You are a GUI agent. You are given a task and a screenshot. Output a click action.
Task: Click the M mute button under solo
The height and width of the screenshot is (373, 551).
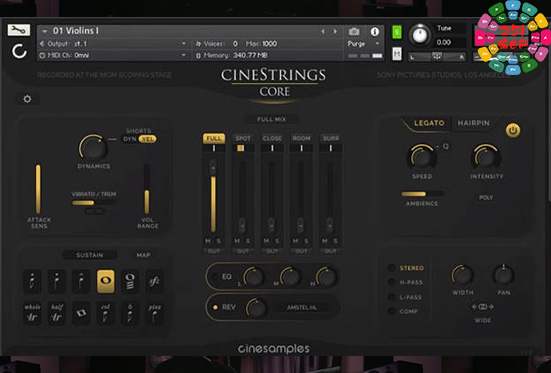tap(397, 54)
